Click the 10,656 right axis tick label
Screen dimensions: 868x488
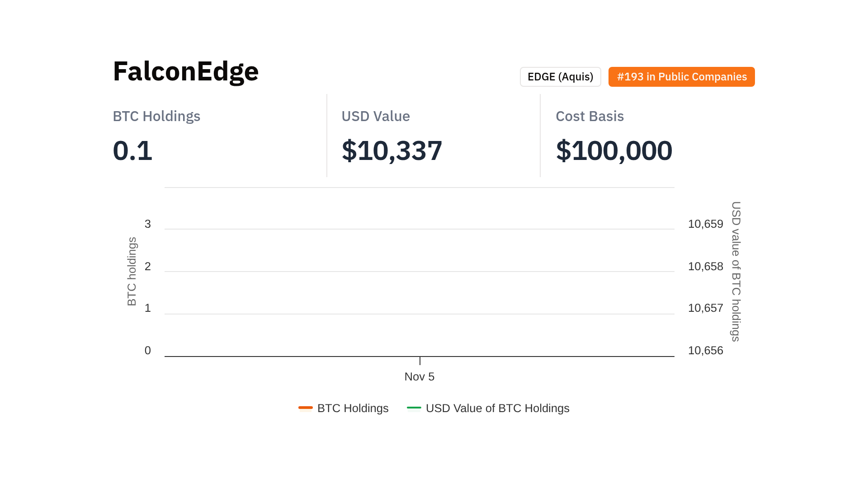coord(705,350)
